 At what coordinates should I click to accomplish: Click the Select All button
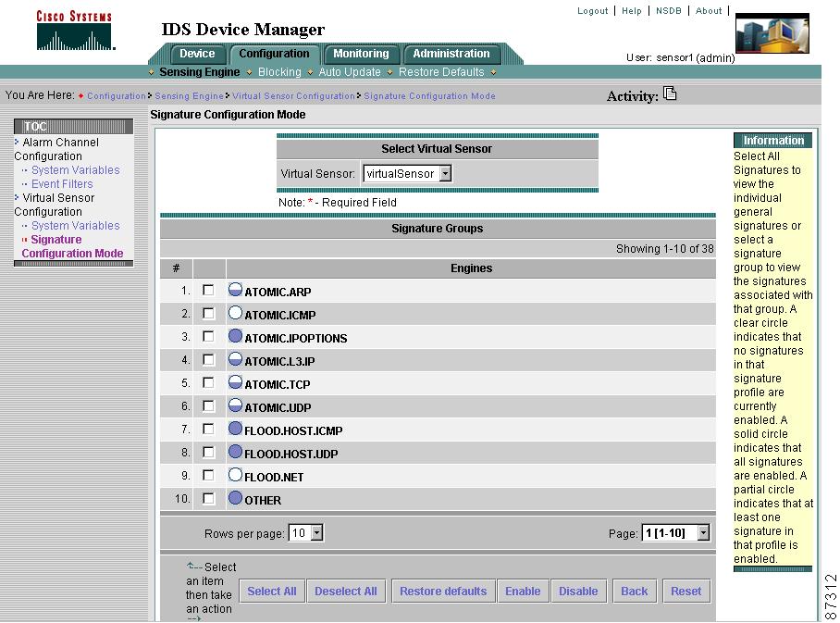click(x=271, y=592)
